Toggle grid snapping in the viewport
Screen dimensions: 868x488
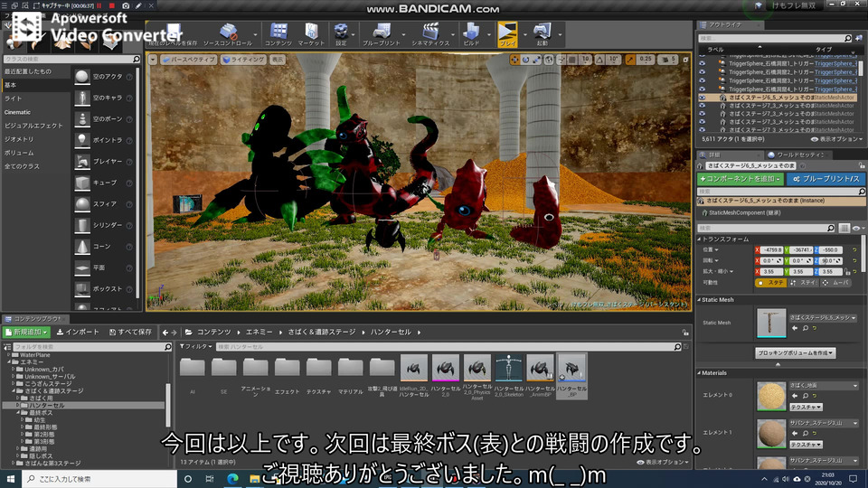(x=572, y=60)
